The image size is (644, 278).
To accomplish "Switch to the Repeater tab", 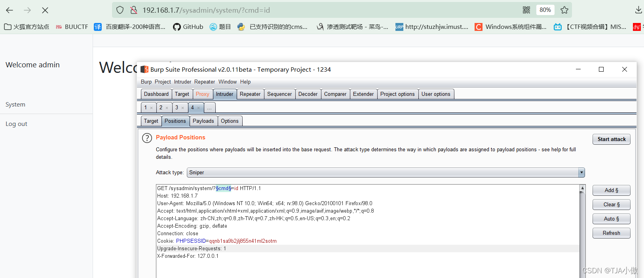I will click(x=250, y=94).
